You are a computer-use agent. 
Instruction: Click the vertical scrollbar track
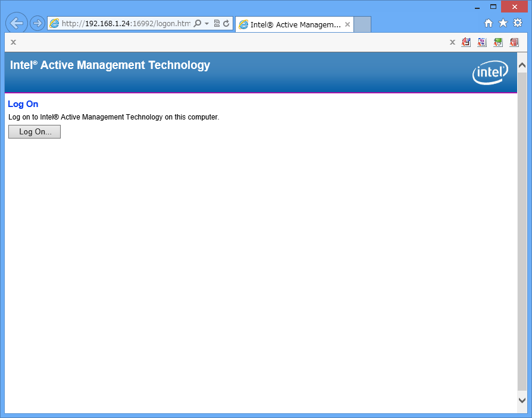(x=522, y=232)
